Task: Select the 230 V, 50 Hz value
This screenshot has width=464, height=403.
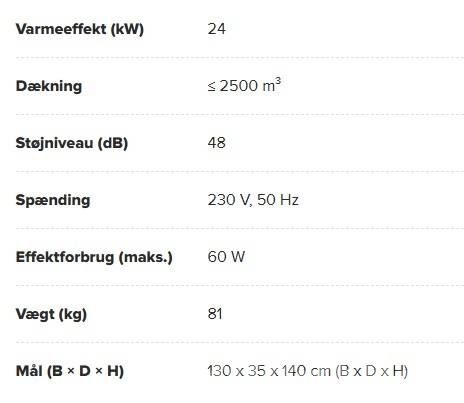Action: [x=253, y=200]
